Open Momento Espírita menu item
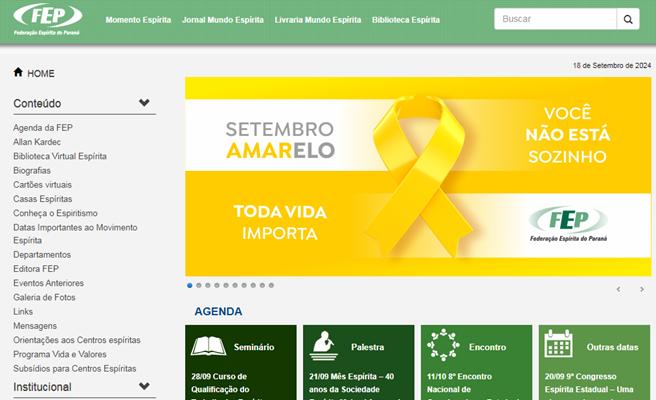The width and height of the screenshot is (656, 400). (x=138, y=20)
